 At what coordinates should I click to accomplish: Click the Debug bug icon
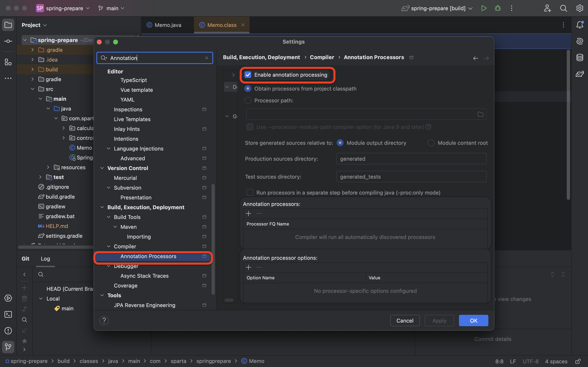pos(498,8)
